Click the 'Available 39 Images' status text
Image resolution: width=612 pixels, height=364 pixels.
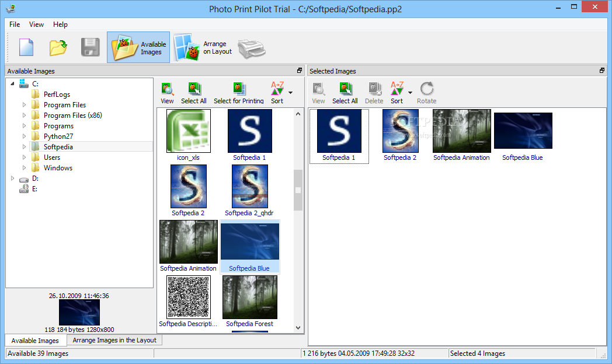point(38,353)
